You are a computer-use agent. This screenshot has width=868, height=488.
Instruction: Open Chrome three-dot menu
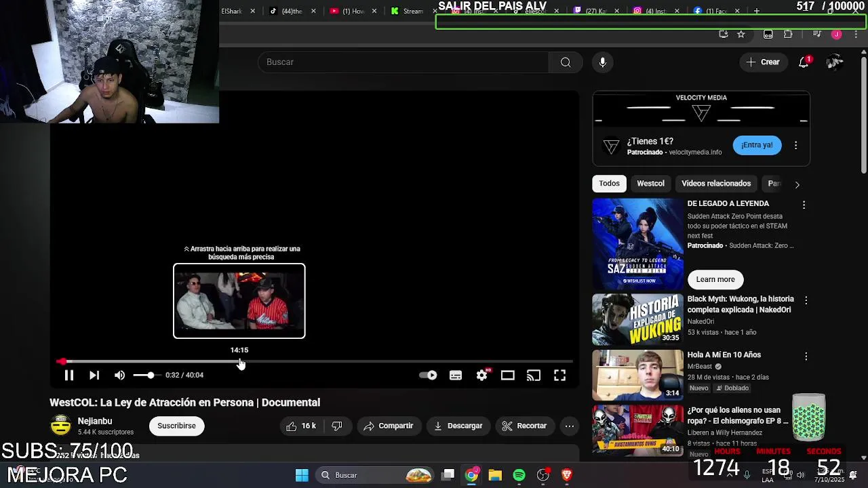(856, 35)
